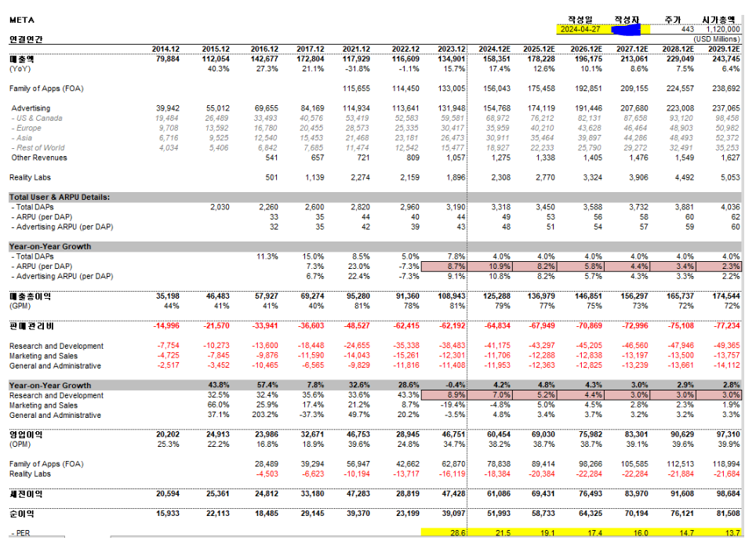756x541 pixels.
Task: Select FOA operating income 118,994
Action: (726, 464)
